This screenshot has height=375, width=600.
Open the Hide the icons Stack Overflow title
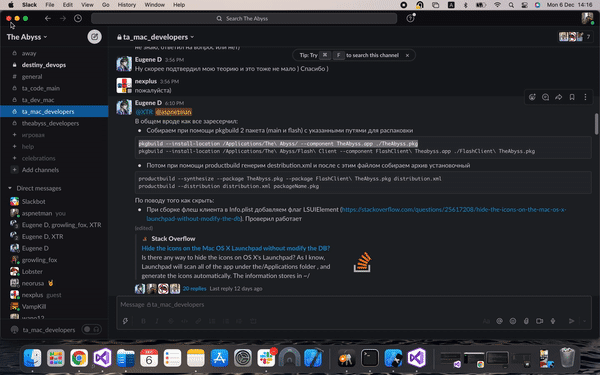(x=236, y=248)
